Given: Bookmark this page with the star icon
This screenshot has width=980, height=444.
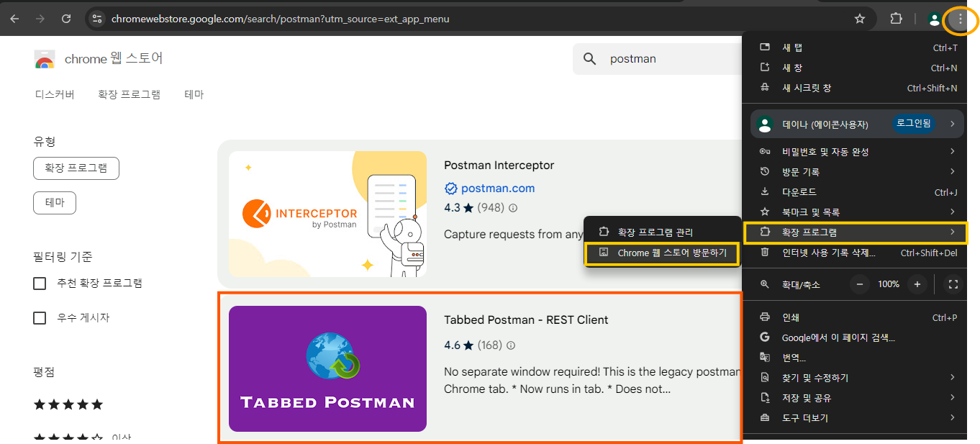Looking at the screenshot, I should 859,19.
